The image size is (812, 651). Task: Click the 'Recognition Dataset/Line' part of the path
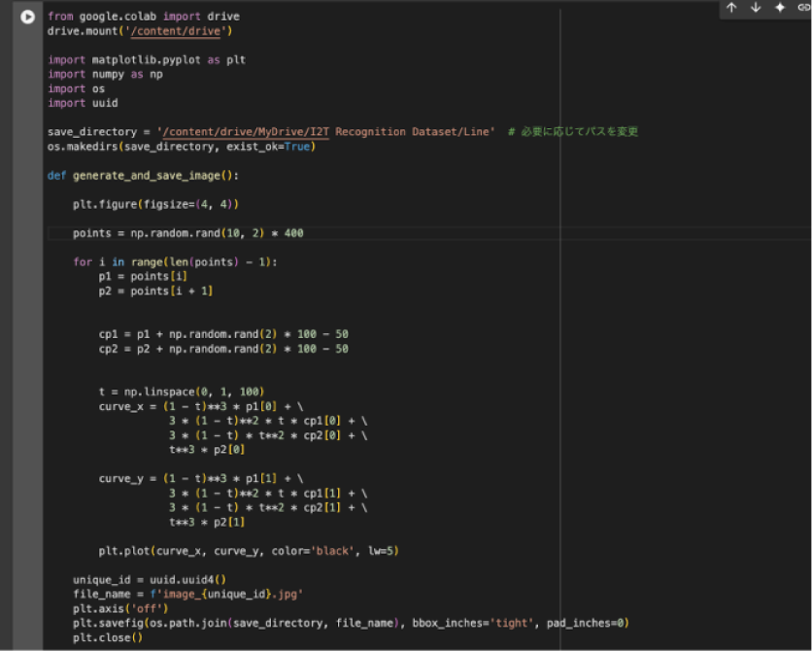click(x=412, y=132)
